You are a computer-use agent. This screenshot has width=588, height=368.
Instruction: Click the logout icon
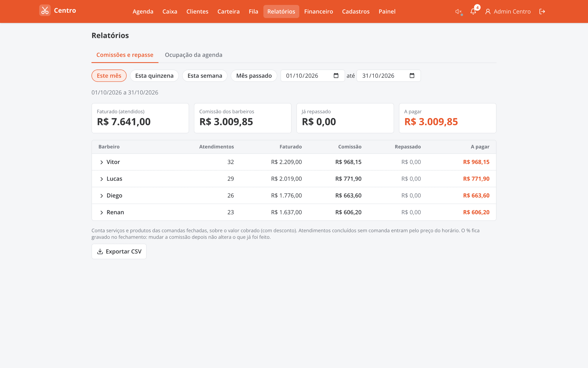pyautogui.click(x=542, y=11)
